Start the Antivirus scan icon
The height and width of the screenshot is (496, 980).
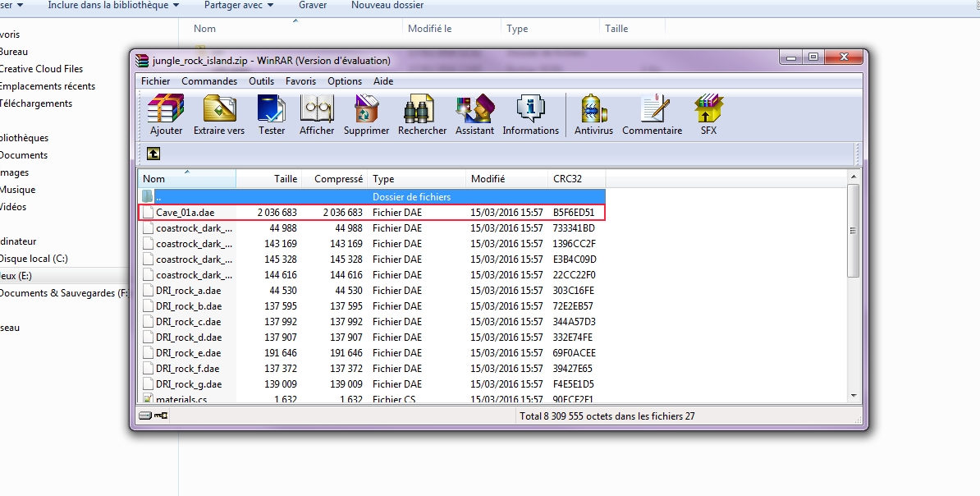593,109
